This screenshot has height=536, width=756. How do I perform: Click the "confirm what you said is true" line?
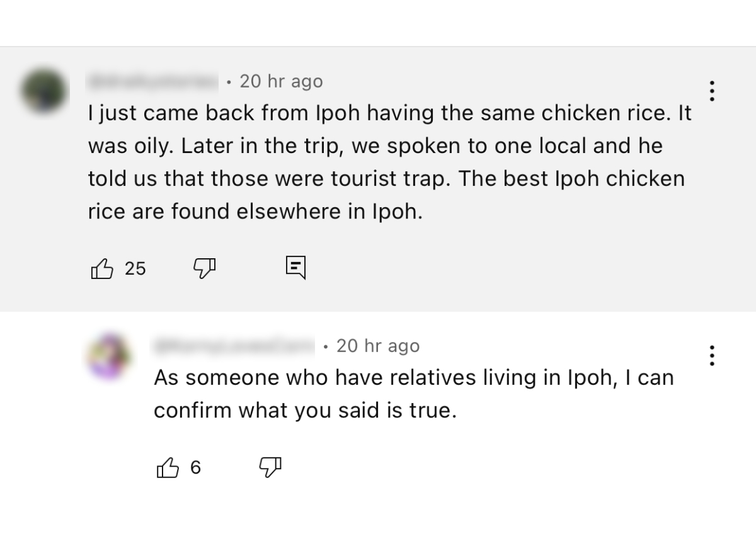pyautogui.click(x=304, y=411)
